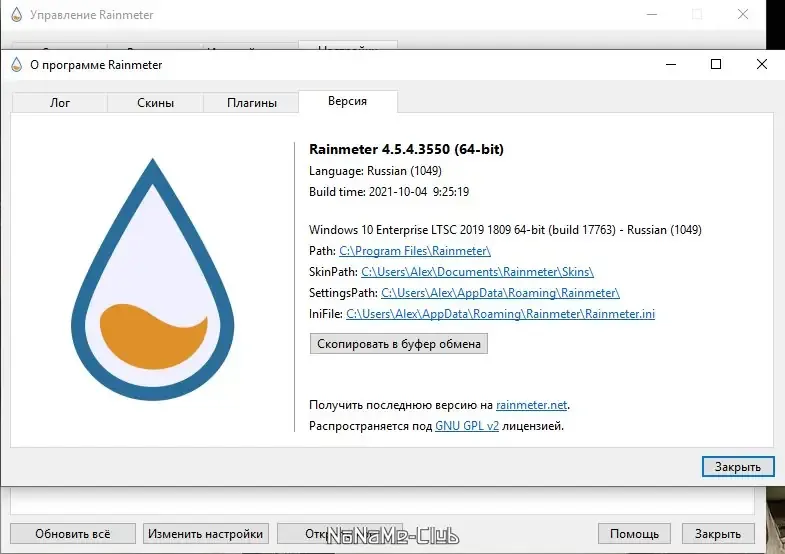
Task: Click Помощь button in Manage window
Action: [x=634, y=533]
